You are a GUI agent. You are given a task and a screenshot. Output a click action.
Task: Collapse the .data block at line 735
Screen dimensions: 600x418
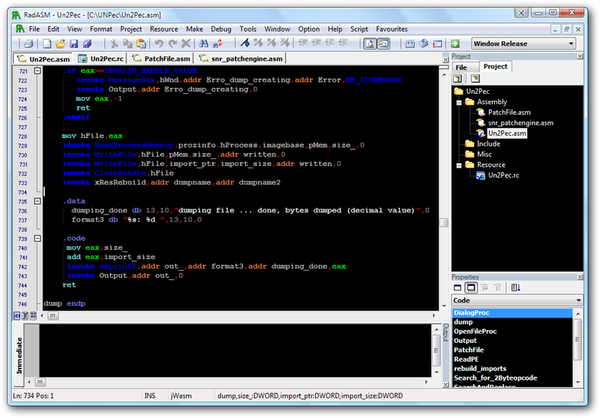(38, 201)
